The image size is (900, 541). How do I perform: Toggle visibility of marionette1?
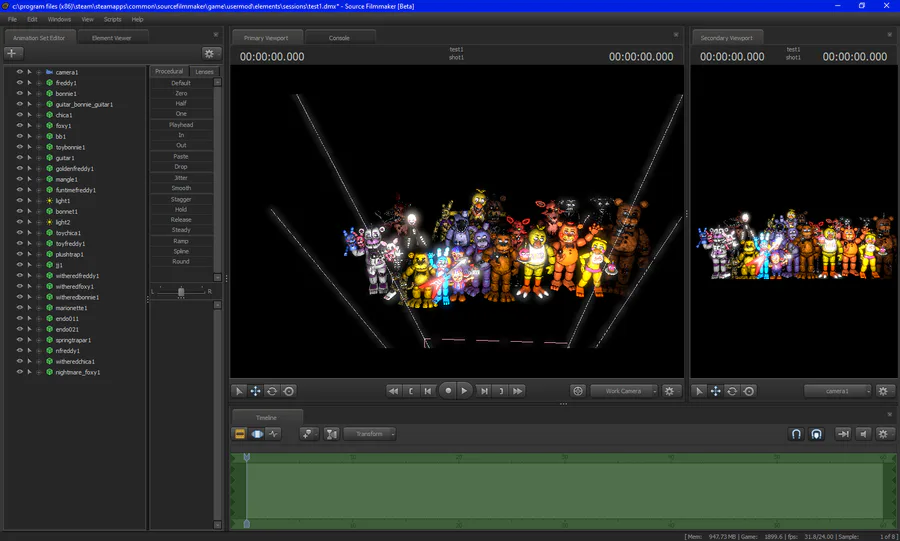click(20, 308)
